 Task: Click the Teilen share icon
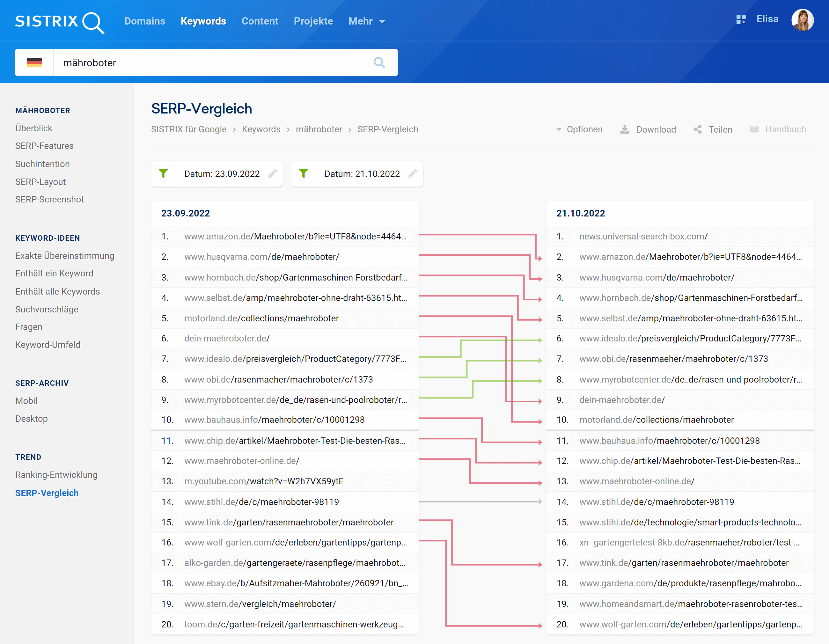click(698, 129)
